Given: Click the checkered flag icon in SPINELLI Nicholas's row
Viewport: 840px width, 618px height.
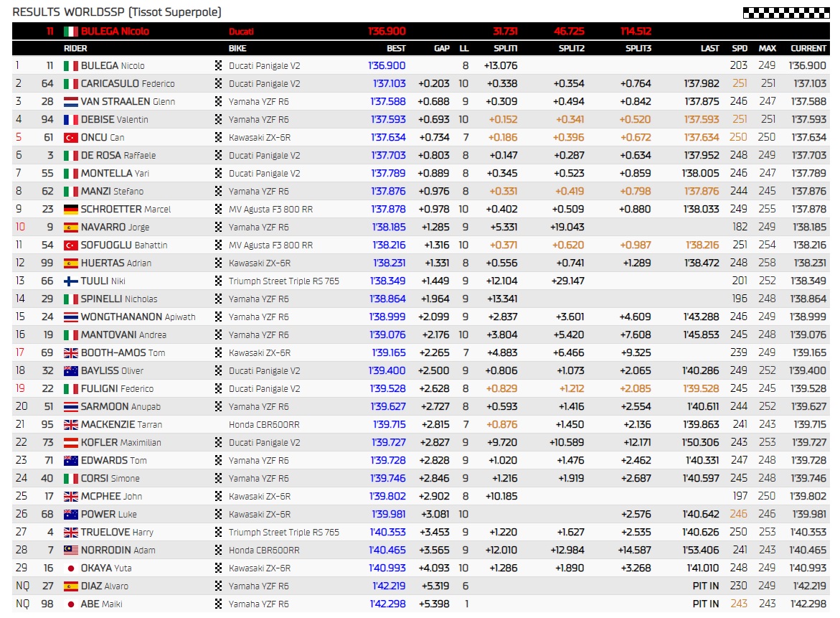Looking at the screenshot, I should pos(218,299).
